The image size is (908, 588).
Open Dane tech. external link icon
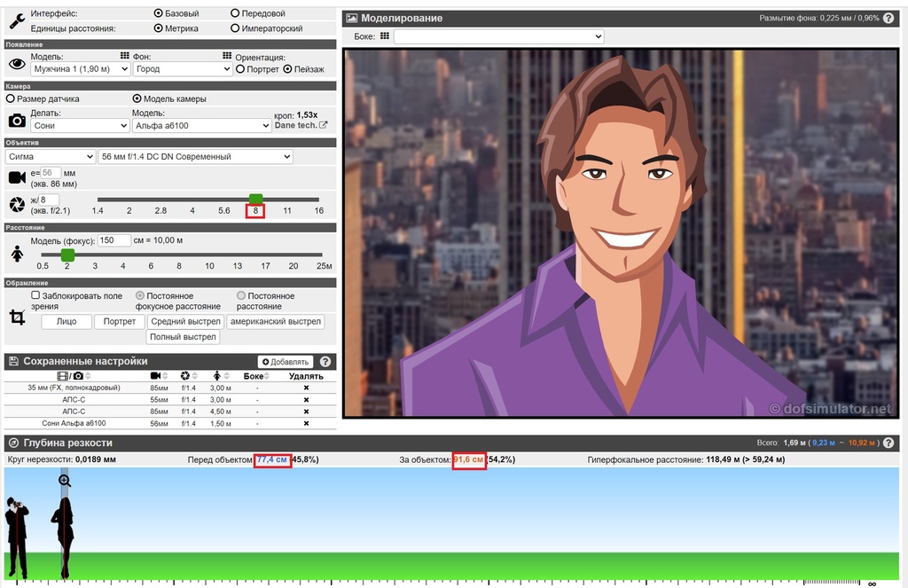(x=323, y=125)
